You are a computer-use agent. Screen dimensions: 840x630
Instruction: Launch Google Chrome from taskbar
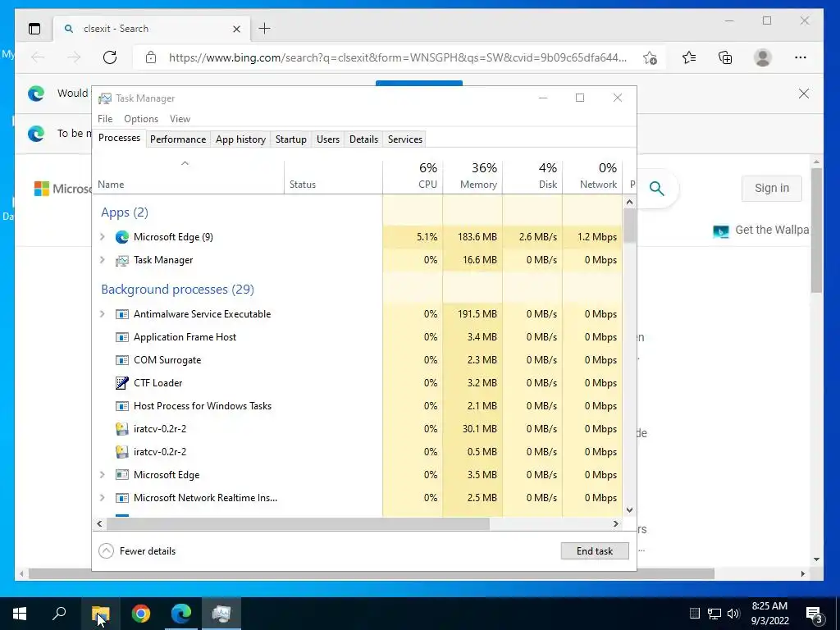[141, 614]
